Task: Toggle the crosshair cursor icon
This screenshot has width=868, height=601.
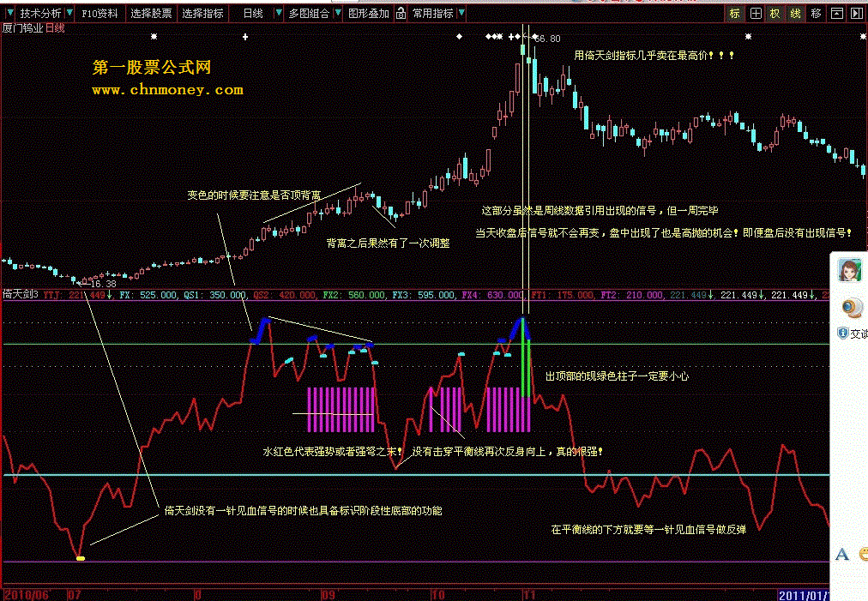Action: [756, 13]
